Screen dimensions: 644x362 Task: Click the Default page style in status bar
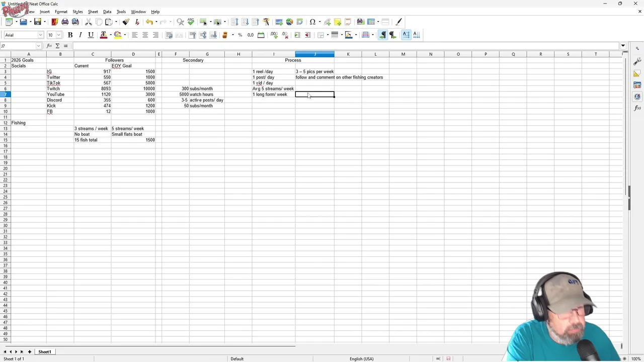(x=237, y=359)
